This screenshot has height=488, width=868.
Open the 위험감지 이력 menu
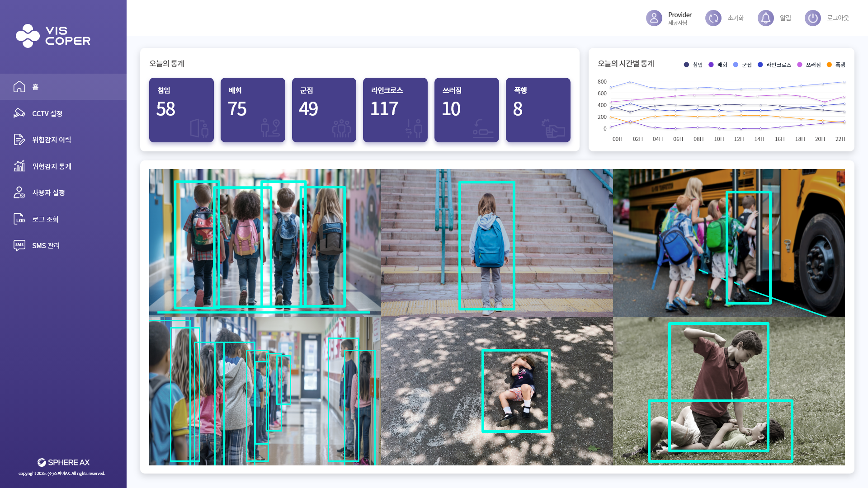point(52,140)
